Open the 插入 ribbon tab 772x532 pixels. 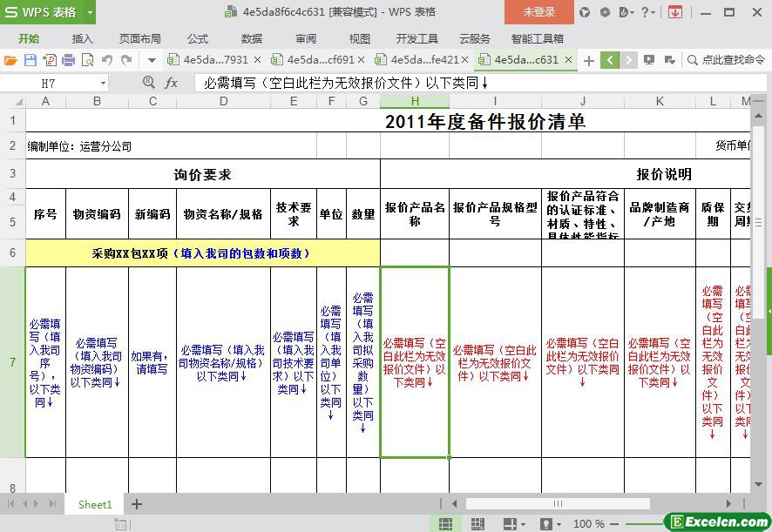pyautogui.click(x=82, y=38)
